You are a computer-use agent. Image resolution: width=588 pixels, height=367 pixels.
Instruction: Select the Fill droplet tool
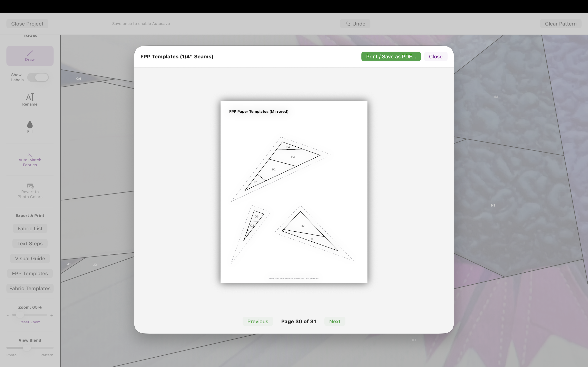(x=30, y=125)
